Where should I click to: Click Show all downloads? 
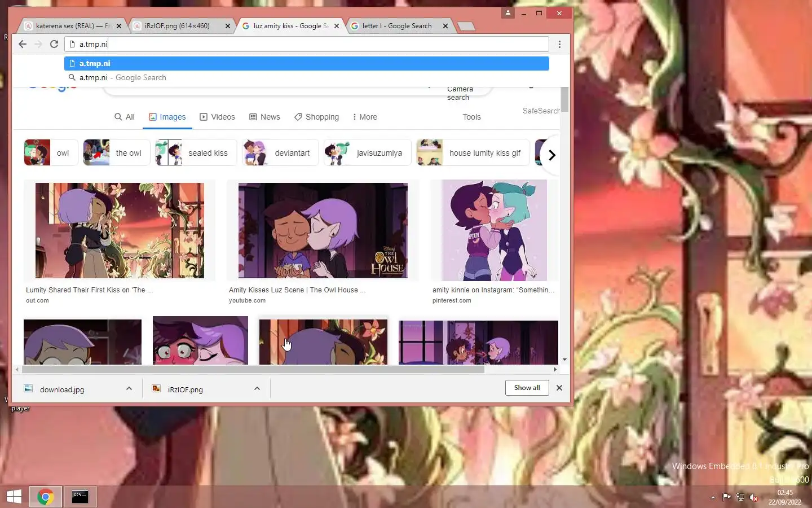point(527,388)
